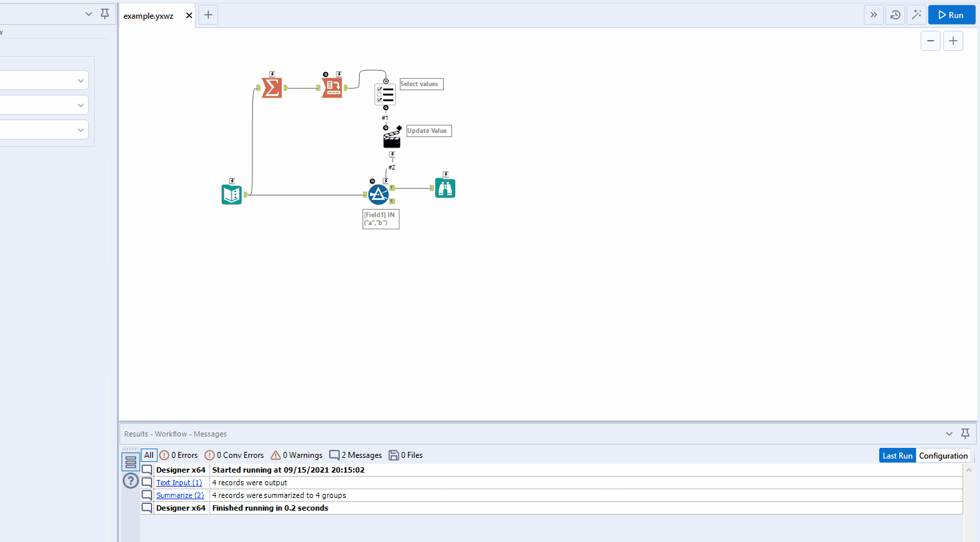Run the workflow

(x=951, y=15)
